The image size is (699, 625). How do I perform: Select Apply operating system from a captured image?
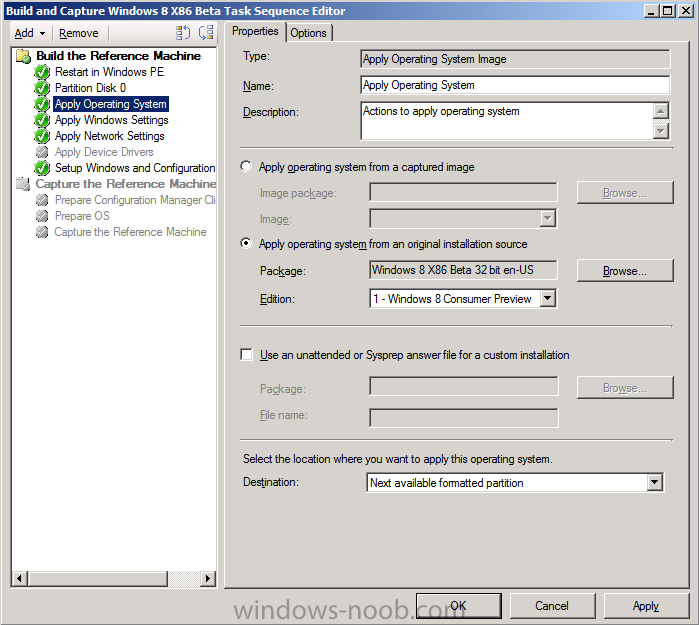click(x=246, y=167)
